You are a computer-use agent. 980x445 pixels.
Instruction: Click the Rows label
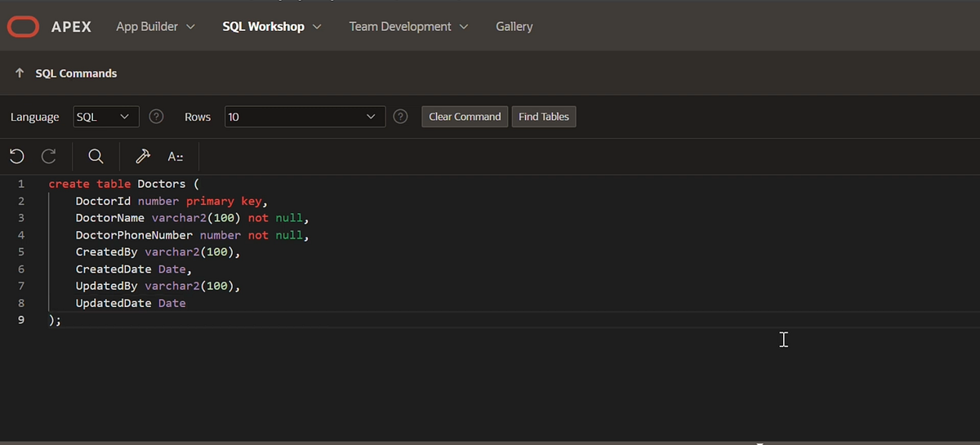click(x=198, y=117)
